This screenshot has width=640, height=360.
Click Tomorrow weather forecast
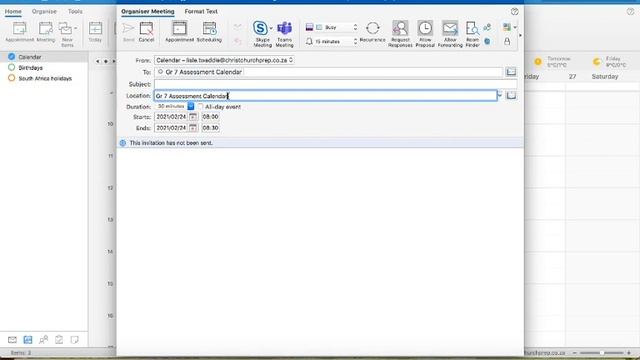tap(553, 62)
